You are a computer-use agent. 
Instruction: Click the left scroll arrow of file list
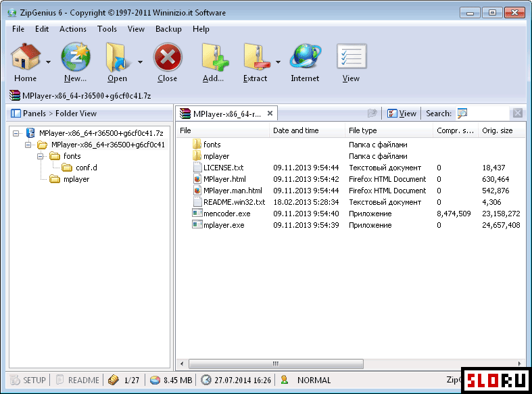click(x=182, y=364)
